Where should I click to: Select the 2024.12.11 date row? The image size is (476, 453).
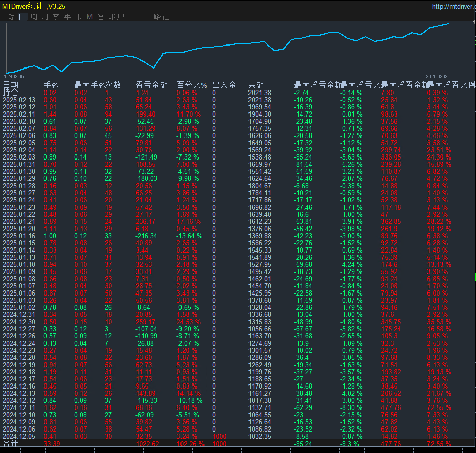pyautogui.click(x=238, y=408)
